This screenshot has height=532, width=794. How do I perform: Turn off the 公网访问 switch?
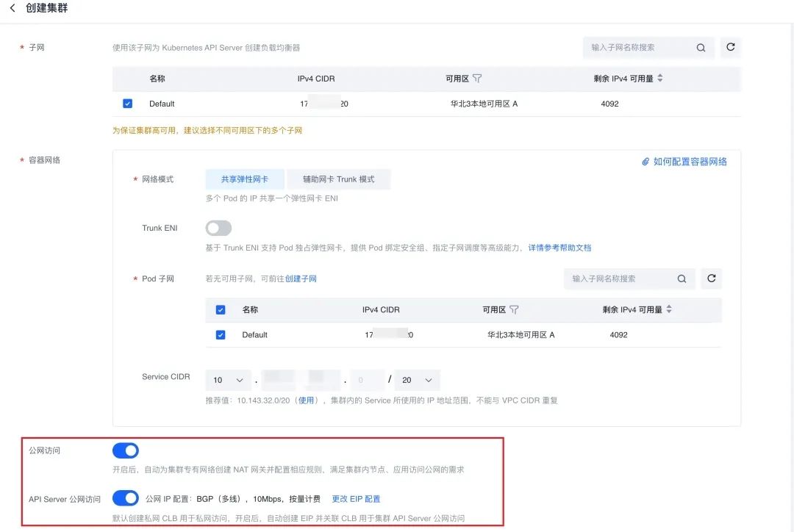click(x=126, y=450)
